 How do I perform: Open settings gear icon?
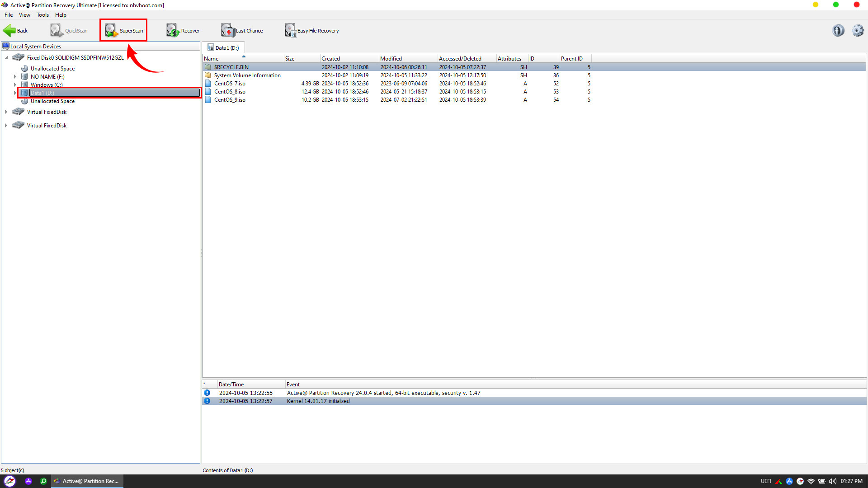tap(858, 30)
